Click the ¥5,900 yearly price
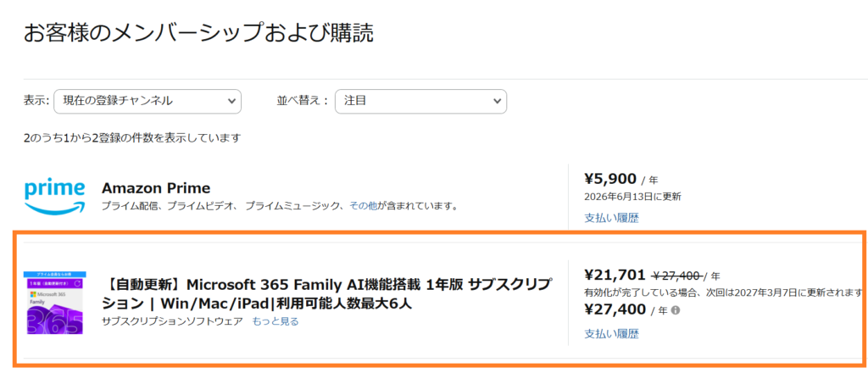868x390 pixels. pos(610,178)
